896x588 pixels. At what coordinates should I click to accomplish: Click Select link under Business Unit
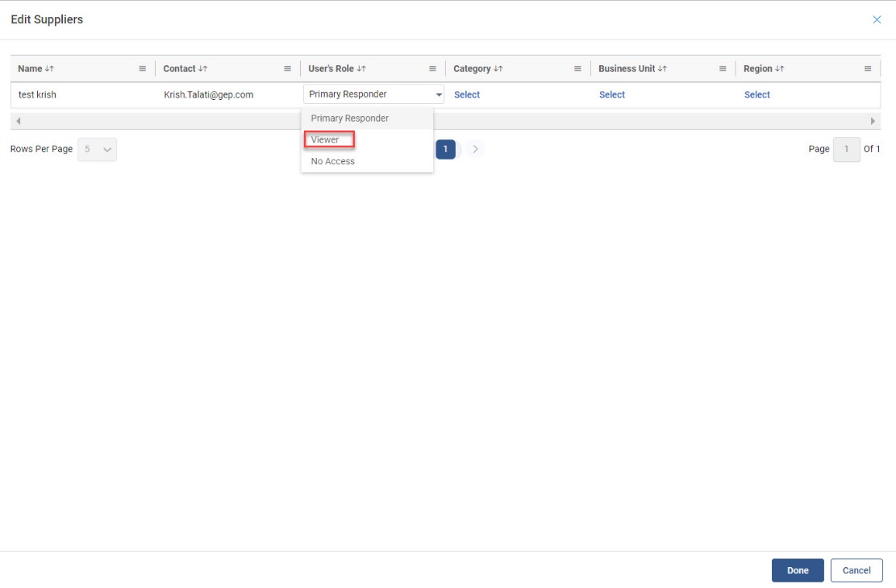tap(612, 95)
